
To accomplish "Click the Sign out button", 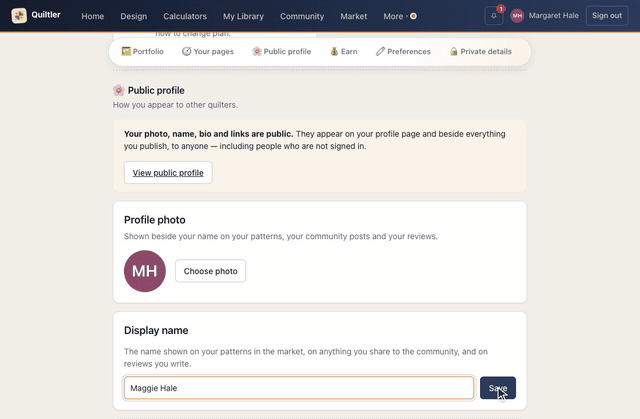I will pyautogui.click(x=607, y=16).
